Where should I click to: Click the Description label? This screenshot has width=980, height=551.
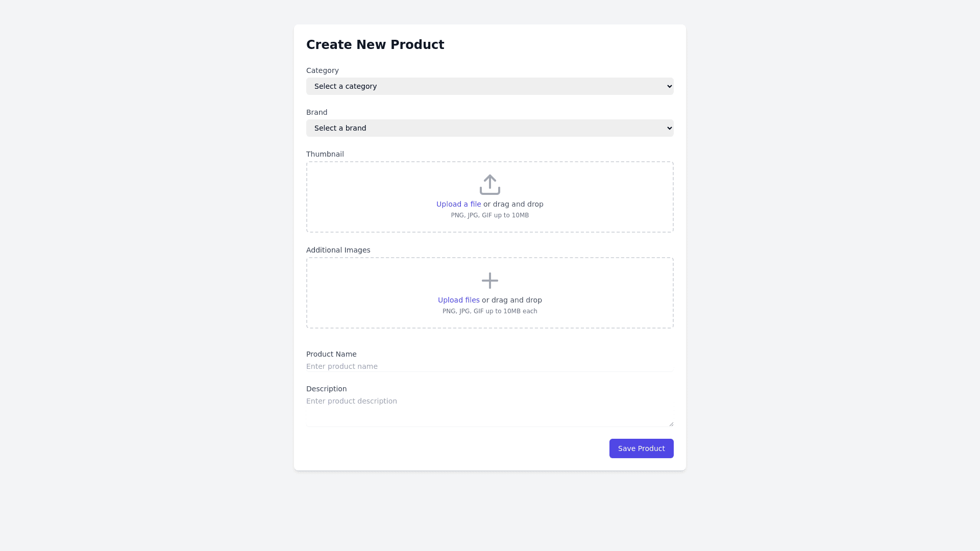[x=326, y=389]
